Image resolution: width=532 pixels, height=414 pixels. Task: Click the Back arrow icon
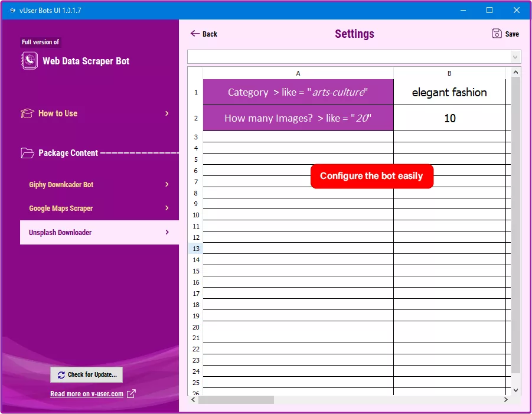point(195,33)
